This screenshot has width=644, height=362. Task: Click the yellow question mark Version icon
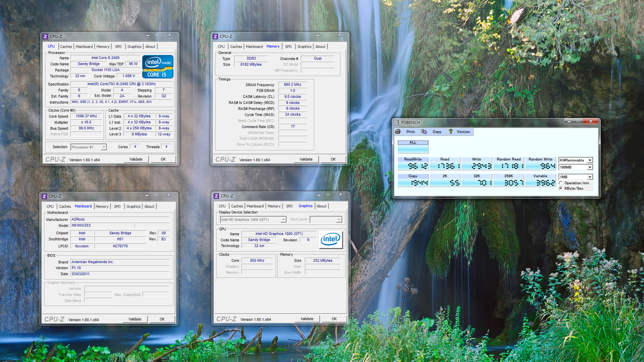451,132
